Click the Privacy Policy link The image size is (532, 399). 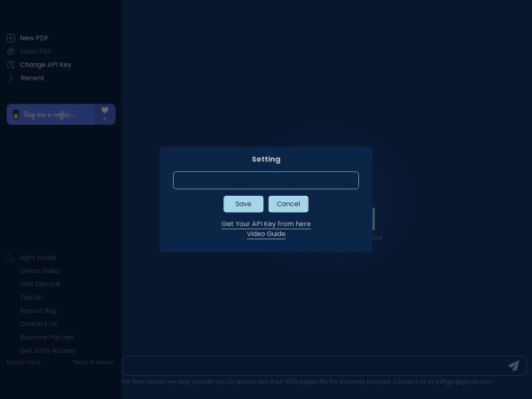pos(24,362)
